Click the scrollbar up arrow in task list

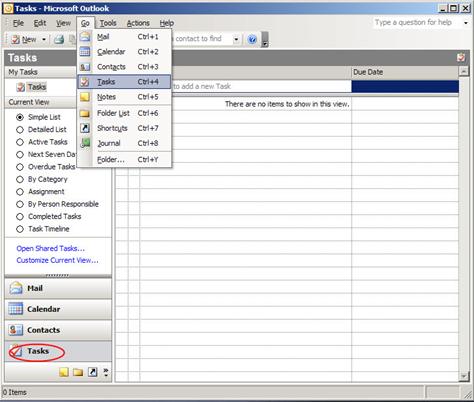464,71
